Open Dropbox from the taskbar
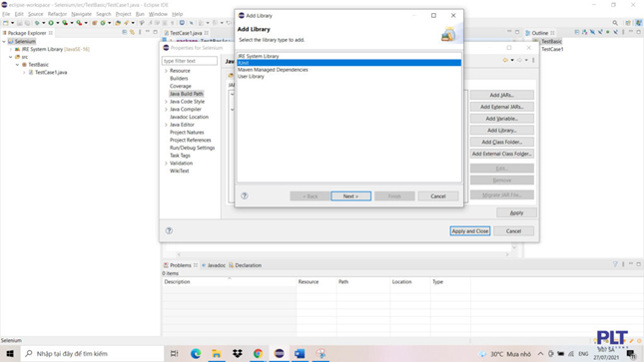 [x=238, y=353]
